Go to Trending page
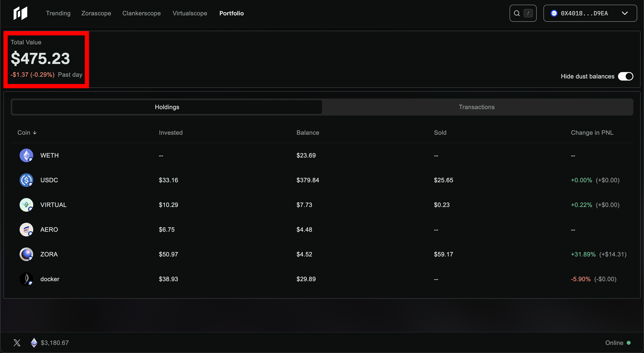 pos(58,13)
